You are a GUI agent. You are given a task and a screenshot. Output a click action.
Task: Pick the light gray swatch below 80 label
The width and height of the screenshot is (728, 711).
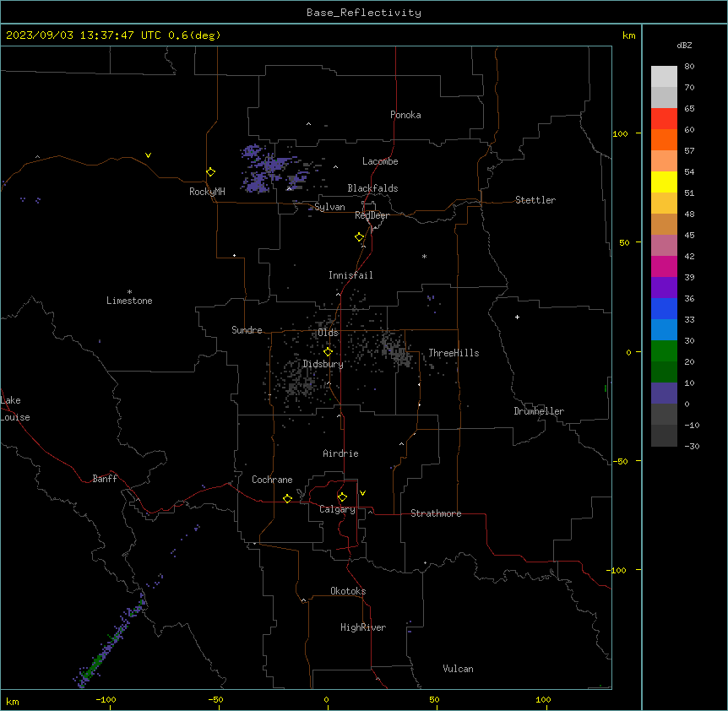pos(664,76)
